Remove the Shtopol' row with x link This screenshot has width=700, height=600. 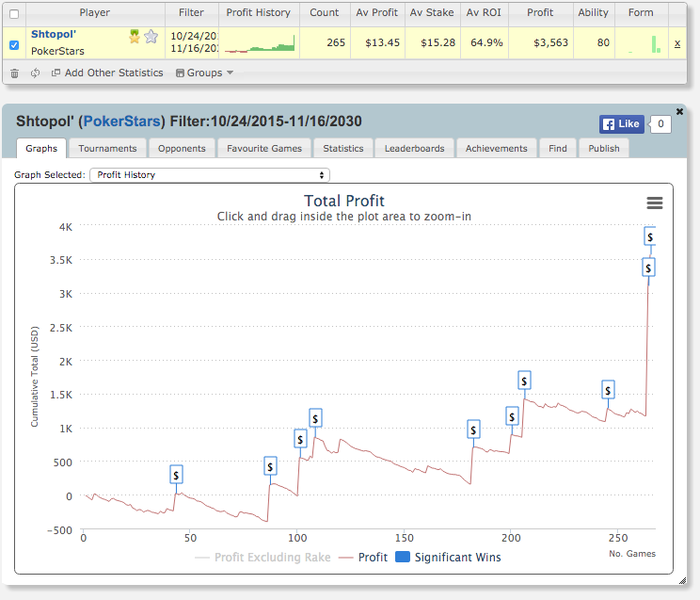pyautogui.click(x=677, y=43)
